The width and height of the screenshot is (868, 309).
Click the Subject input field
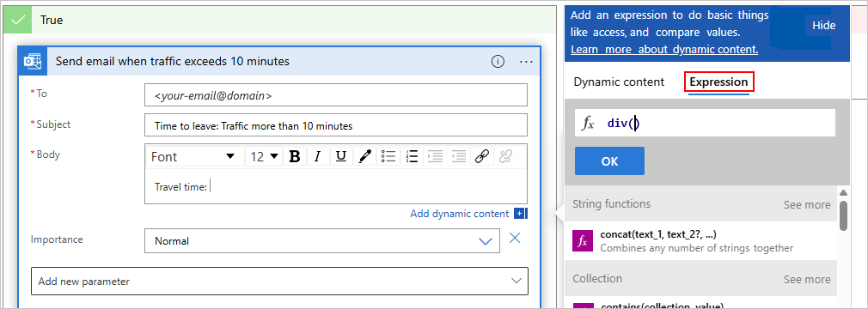pyautogui.click(x=335, y=125)
